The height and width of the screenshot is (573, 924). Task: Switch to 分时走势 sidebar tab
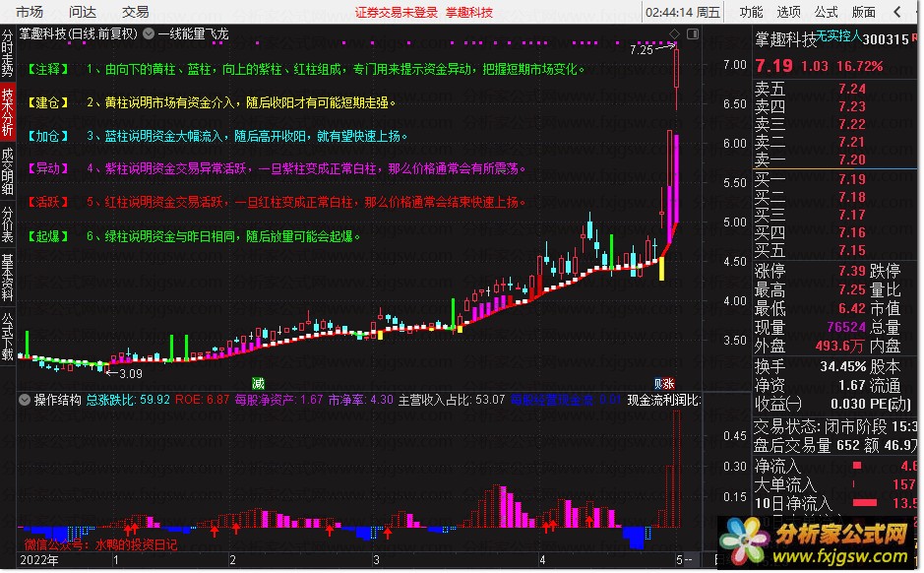click(7, 54)
